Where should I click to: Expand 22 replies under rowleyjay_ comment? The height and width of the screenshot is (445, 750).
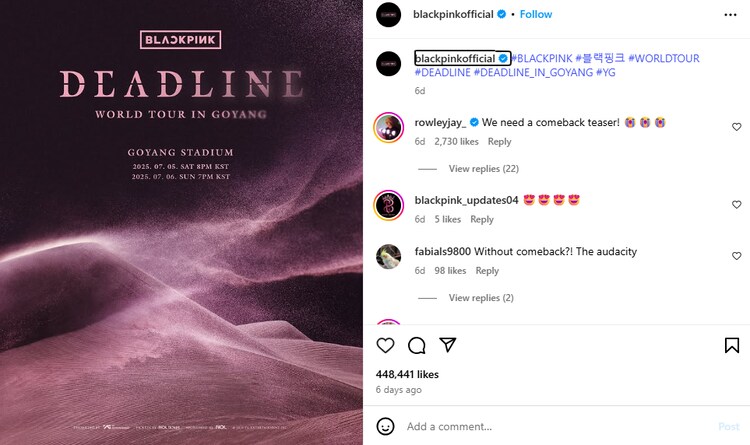[483, 169]
